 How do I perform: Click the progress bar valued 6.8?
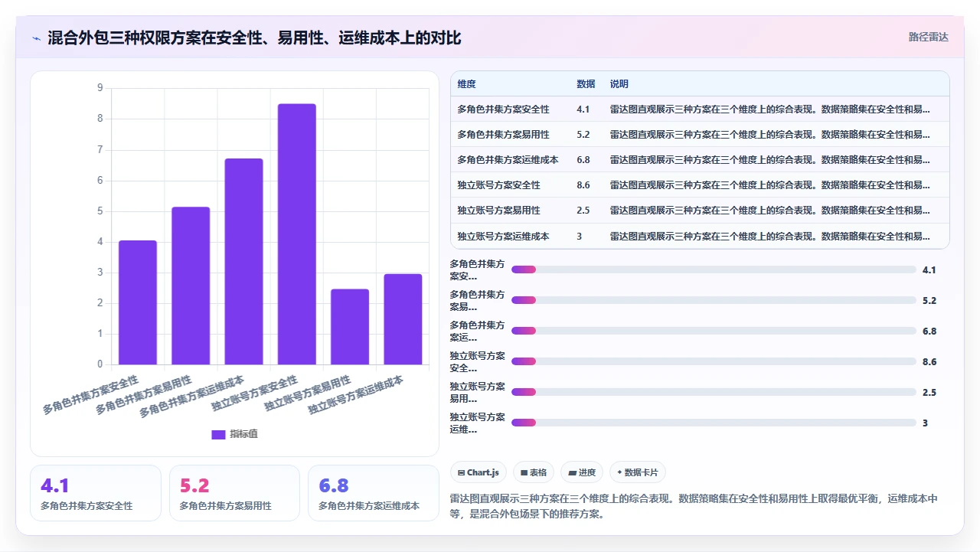[x=714, y=331]
